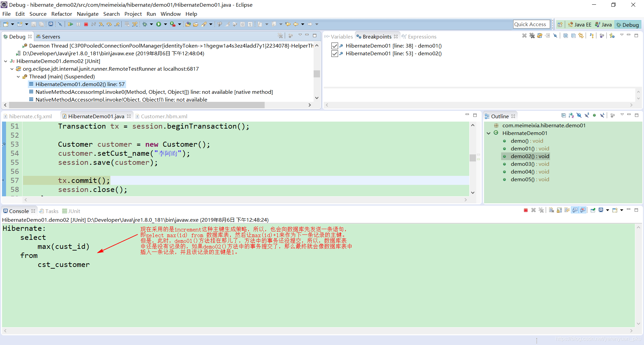Viewport: 644px width, 345px height.
Task: Open the Run button dropdown arrow
Action: point(165,24)
